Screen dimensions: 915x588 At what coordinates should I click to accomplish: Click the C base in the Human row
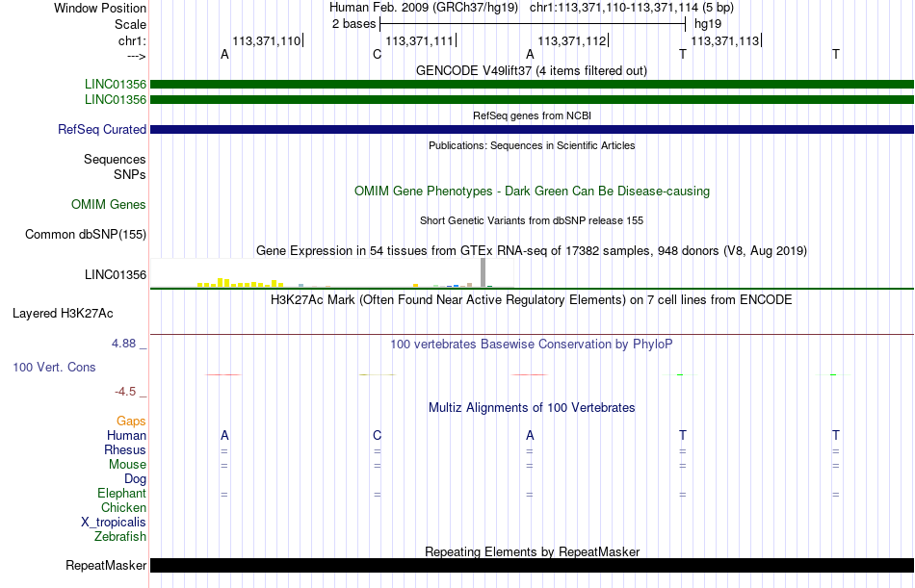tap(377, 435)
